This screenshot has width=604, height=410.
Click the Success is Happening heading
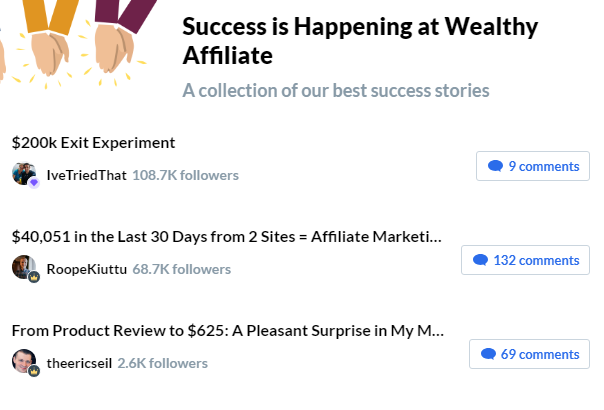360,40
